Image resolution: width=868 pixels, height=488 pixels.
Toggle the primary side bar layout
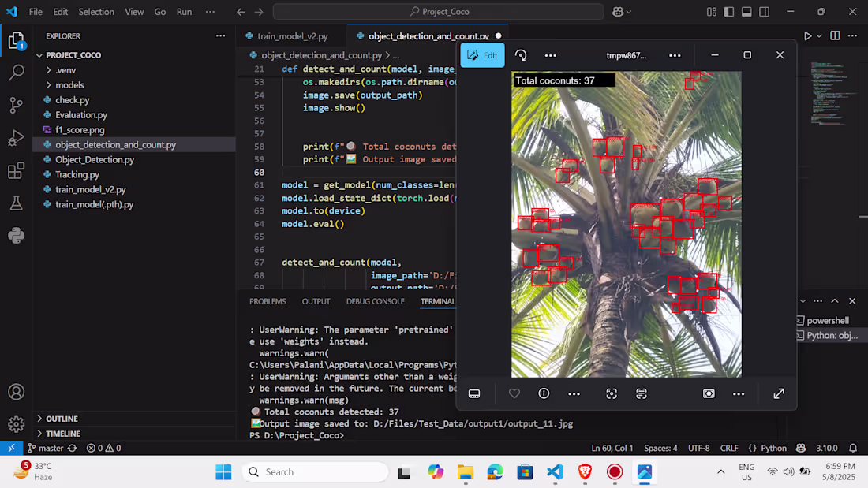pos(729,12)
